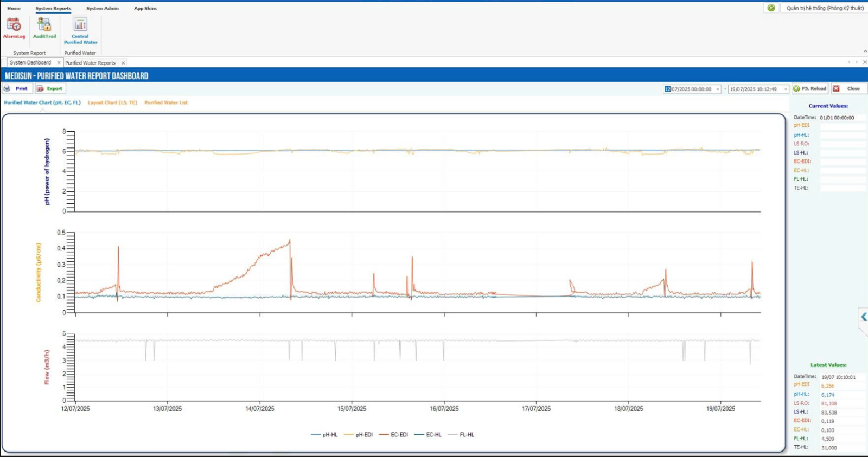
Task: Expand the right side panel arrow
Action: click(x=863, y=317)
